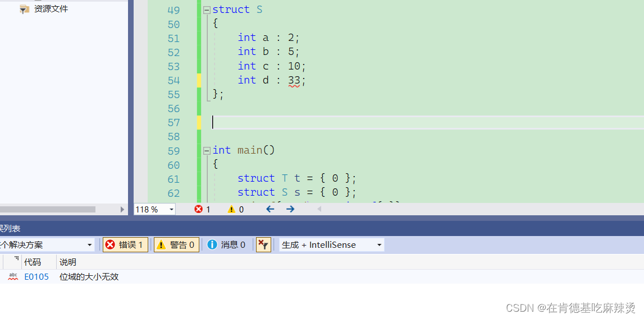Toggle the 消息 0 filter button

(x=227, y=245)
